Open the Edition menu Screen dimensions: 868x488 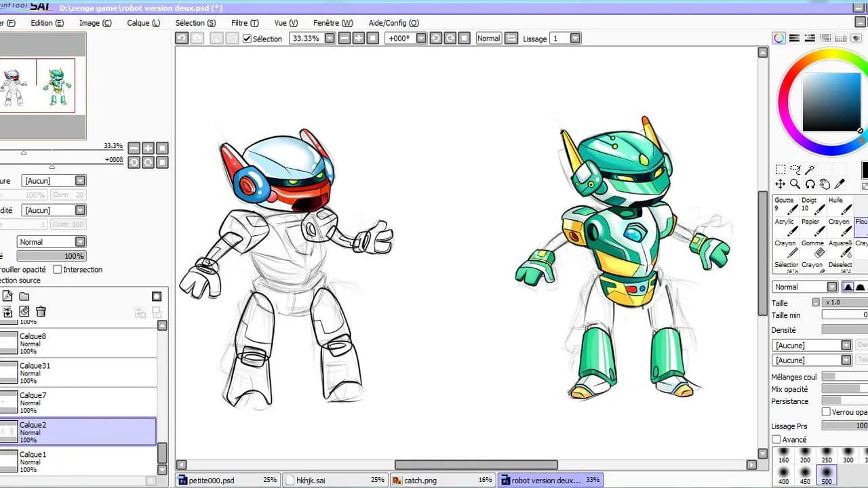coord(47,23)
